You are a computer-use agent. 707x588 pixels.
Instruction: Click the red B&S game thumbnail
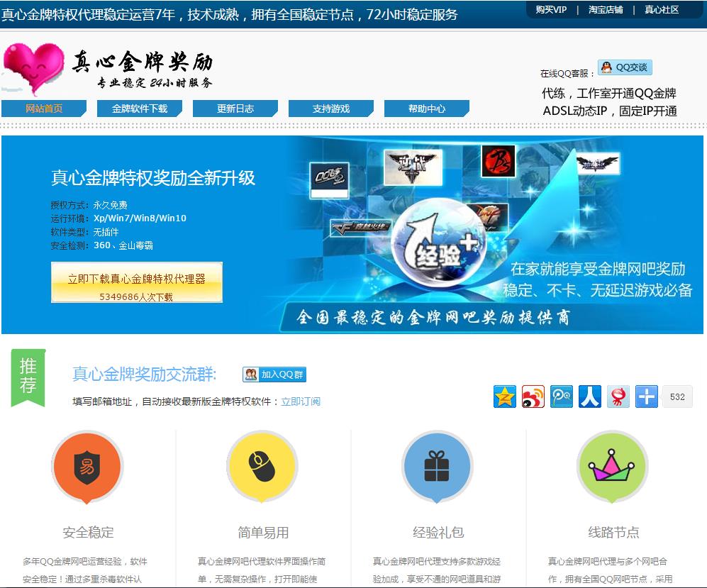pyautogui.click(x=499, y=161)
